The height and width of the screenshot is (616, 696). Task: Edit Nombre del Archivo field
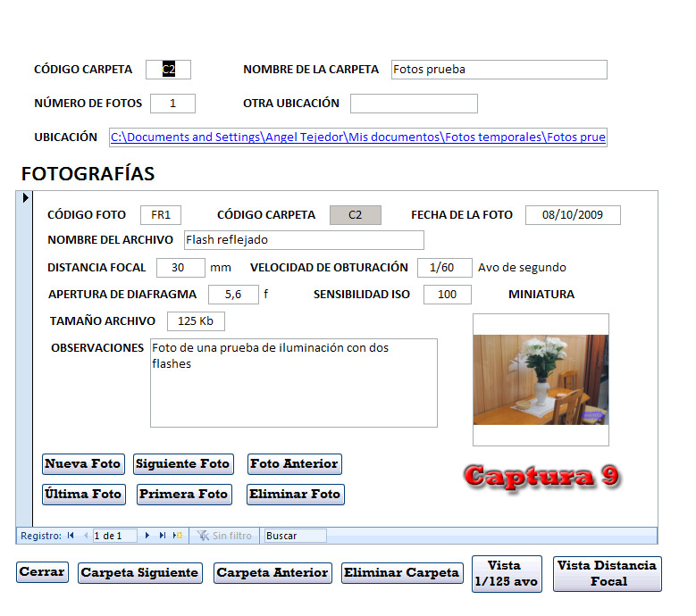tap(304, 240)
